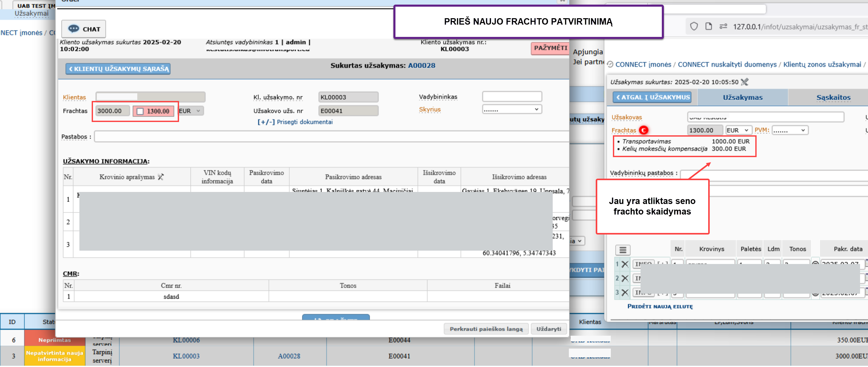This screenshot has width=868, height=367.
Task: Open KL00003 link in the bottom table
Action: 186,356
